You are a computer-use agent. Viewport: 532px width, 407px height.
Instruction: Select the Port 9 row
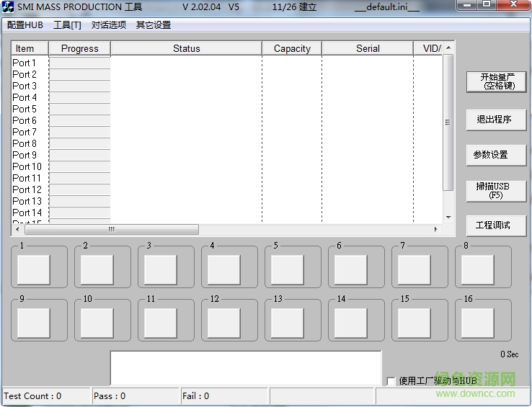227,156
